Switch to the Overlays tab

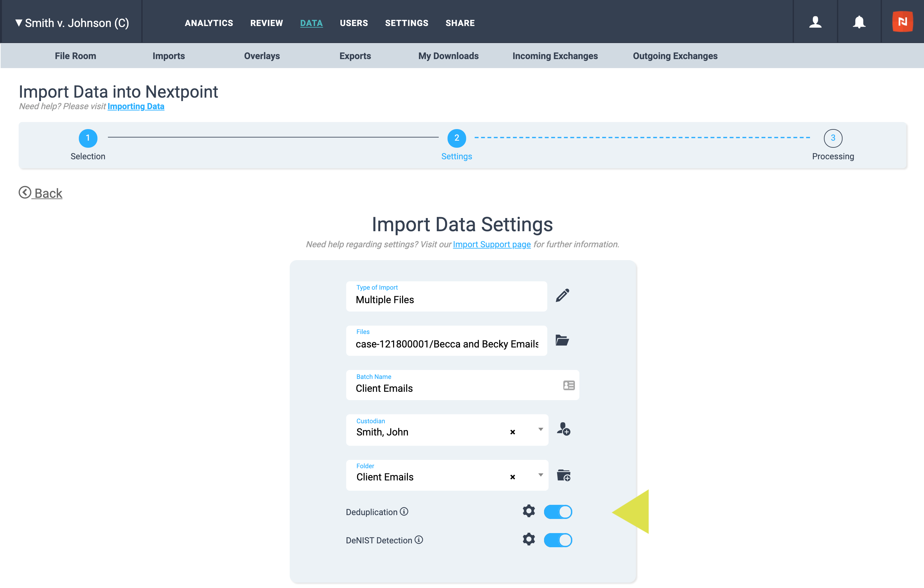click(262, 56)
